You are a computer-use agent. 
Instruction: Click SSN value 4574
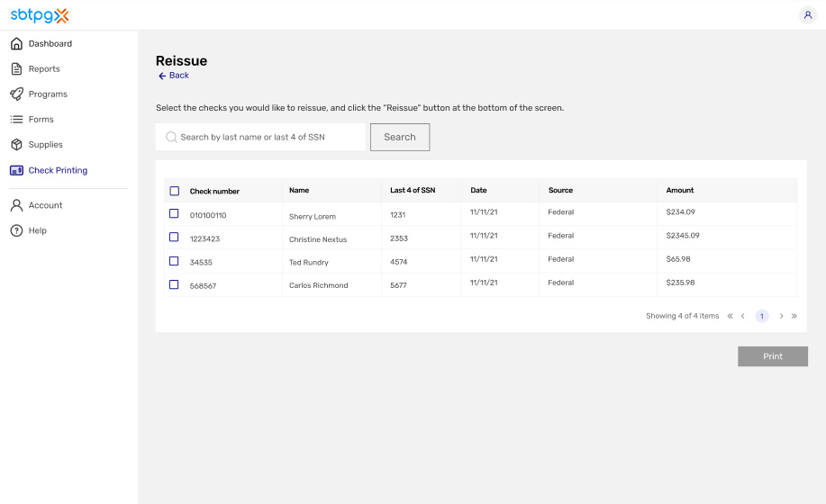(399, 262)
